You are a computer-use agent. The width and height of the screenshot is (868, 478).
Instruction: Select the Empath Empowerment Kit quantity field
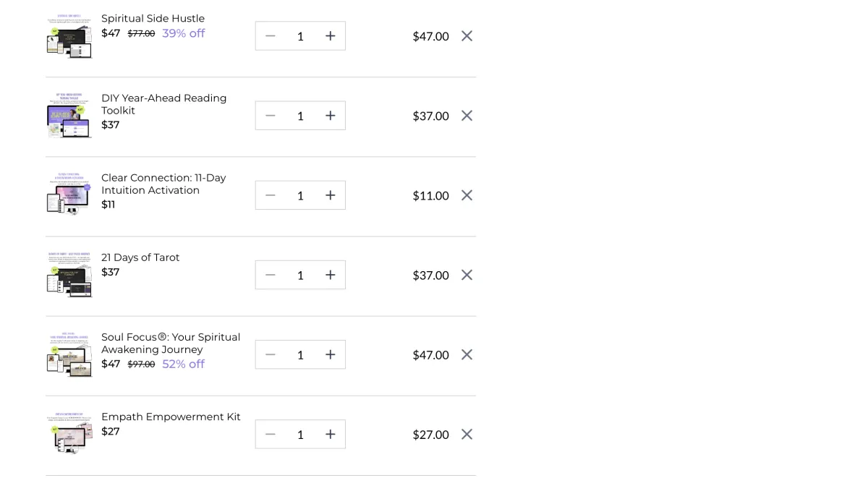point(300,434)
